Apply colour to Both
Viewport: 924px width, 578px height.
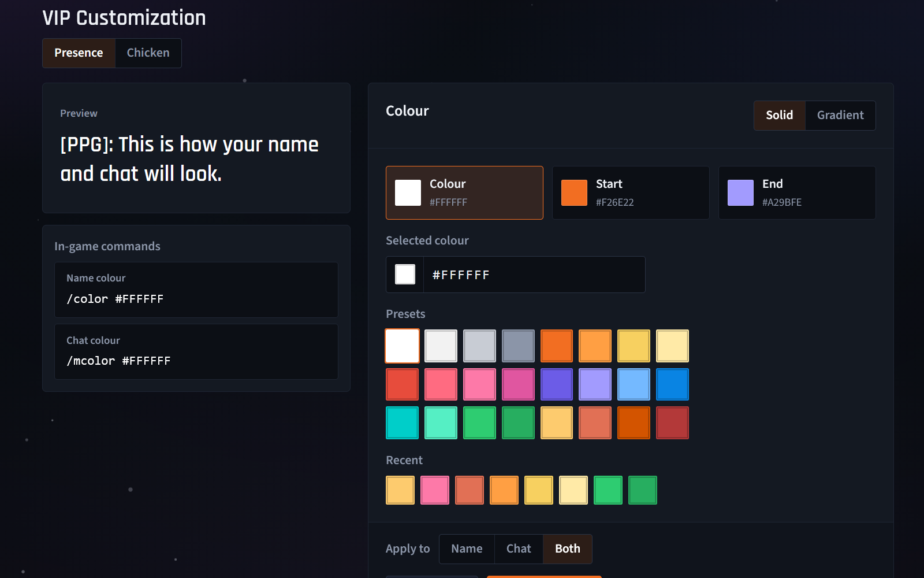(568, 549)
